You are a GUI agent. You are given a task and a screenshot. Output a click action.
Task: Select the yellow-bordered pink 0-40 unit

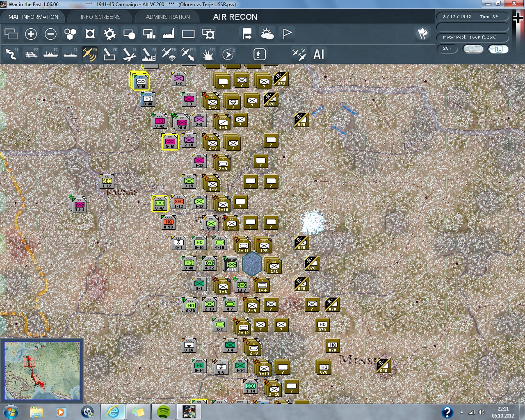tap(170, 142)
